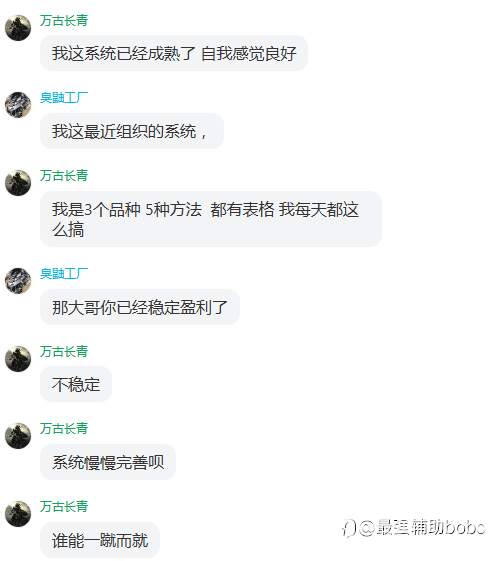
Task: Click 万古长青's avatar beside the 3个品种 message
Action: (18, 182)
